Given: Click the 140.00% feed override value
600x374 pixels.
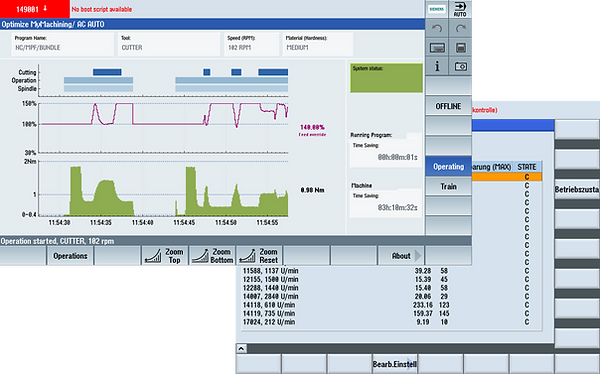Looking at the screenshot, I should tap(312, 127).
